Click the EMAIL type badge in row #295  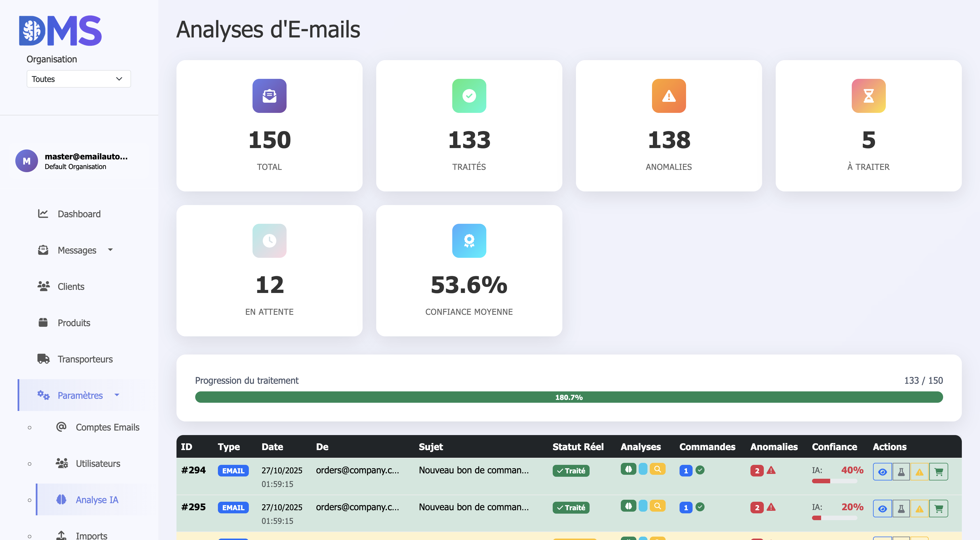(x=233, y=507)
